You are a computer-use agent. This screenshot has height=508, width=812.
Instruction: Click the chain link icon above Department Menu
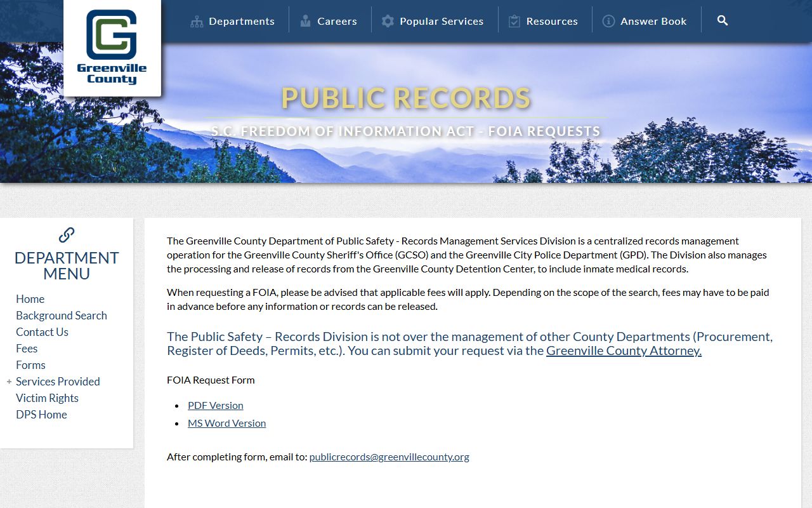point(67,235)
